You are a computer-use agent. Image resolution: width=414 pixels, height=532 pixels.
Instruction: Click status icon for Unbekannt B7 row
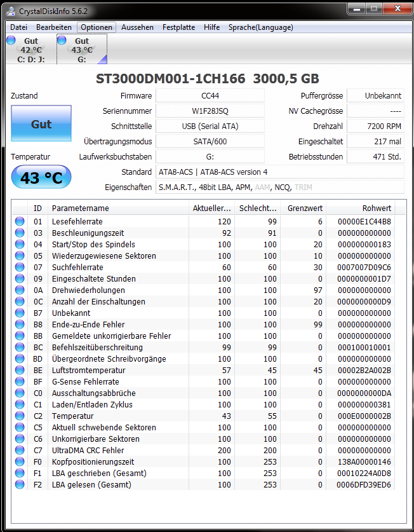point(20,313)
